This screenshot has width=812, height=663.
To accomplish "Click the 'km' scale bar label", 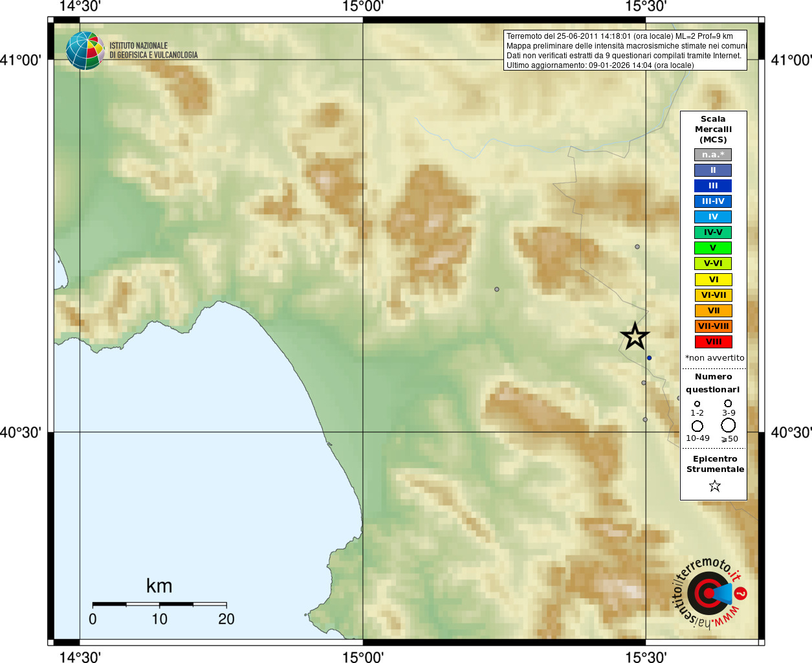I will tap(159, 586).
